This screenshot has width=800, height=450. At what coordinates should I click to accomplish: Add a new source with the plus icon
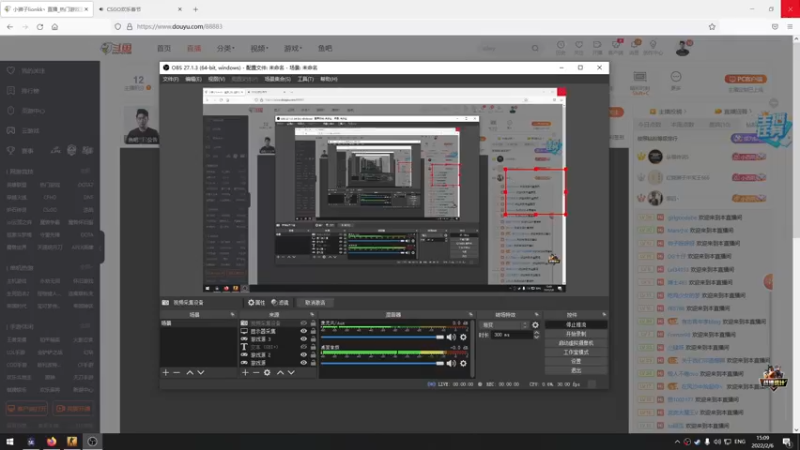click(245, 372)
